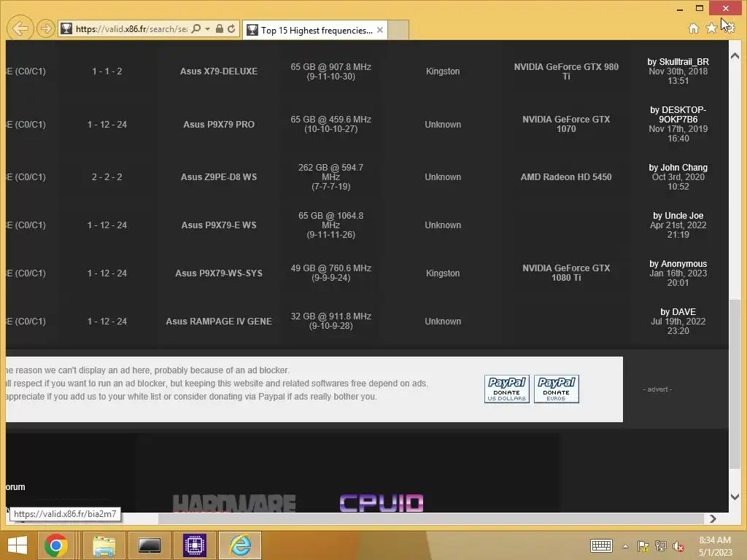Click the horizontal scroll right arrow
The image size is (747, 560).
click(713, 518)
